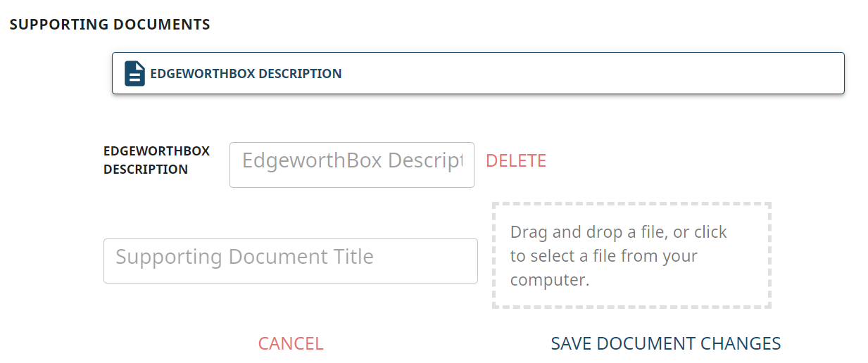The height and width of the screenshot is (363, 868).
Task: Click the dark blue page icon beside EDGEWORTHBOX
Action: (134, 73)
